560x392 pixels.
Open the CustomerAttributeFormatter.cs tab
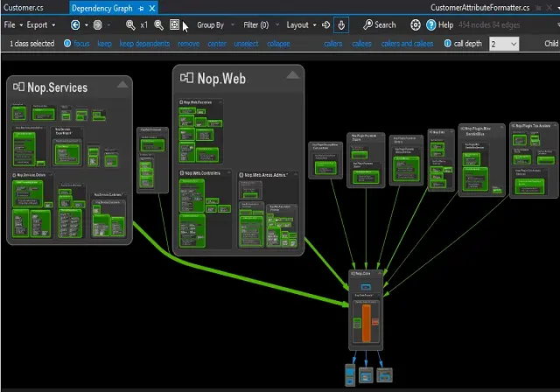click(480, 8)
